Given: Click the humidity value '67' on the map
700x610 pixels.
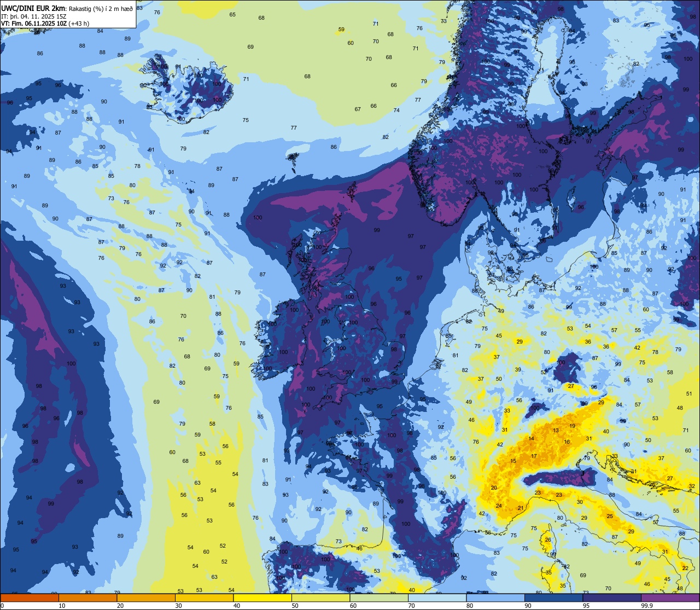Looking at the screenshot, I should click(x=358, y=109).
